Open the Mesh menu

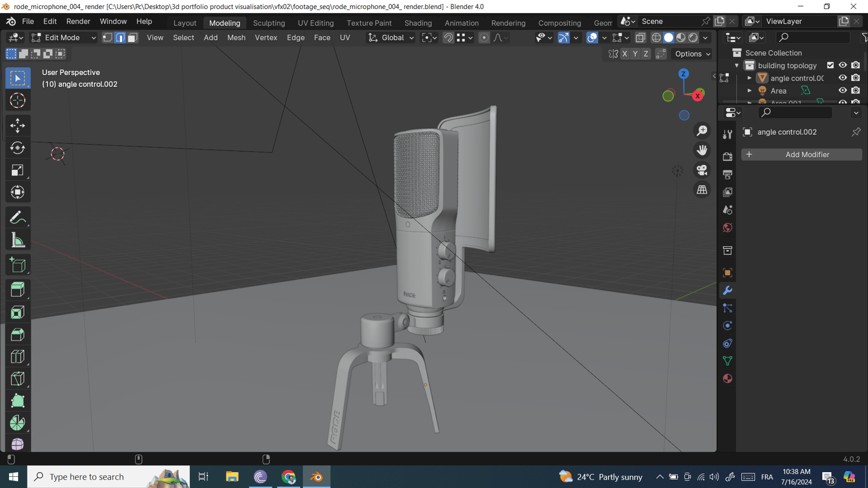(x=236, y=38)
